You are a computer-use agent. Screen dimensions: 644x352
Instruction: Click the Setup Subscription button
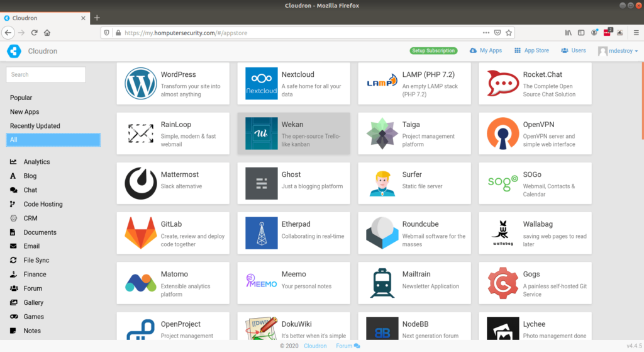coord(433,50)
